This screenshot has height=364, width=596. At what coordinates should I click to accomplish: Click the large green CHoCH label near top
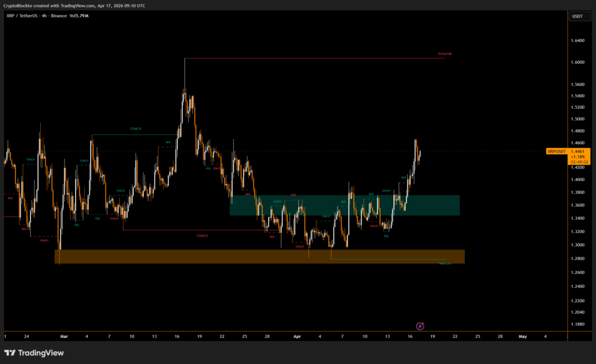136,129
